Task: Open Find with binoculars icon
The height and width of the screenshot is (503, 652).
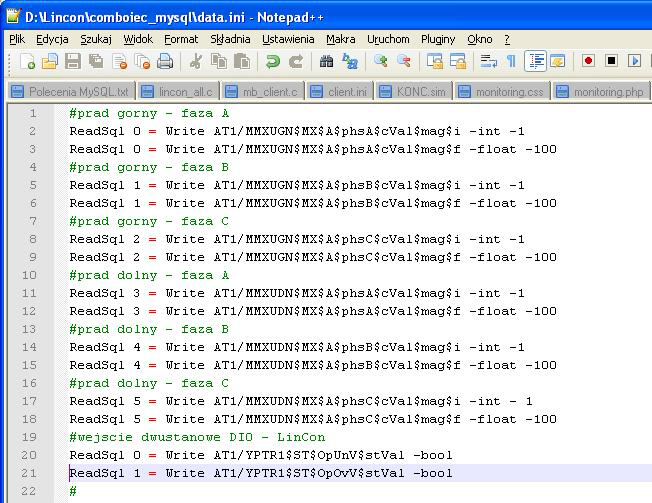Action: [x=326, y=62]
